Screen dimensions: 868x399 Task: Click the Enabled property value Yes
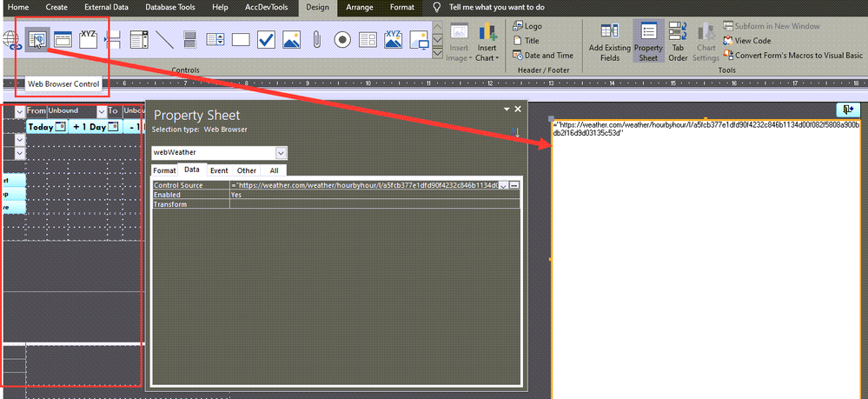coord(374,195)
